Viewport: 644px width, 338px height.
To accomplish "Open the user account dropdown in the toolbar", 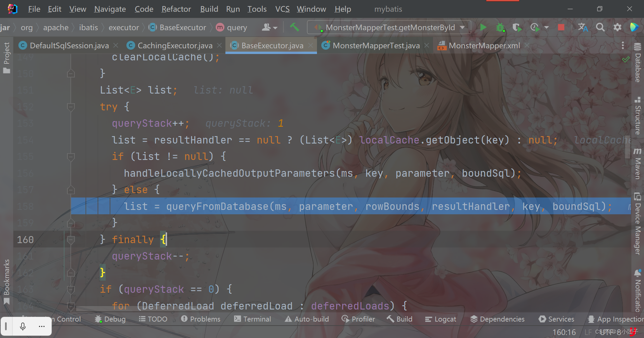I will pyautogui.click(x=270, y=27).
